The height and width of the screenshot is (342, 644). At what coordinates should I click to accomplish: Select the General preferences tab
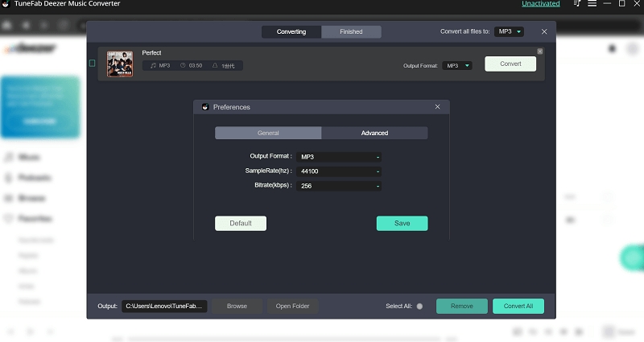(268, 133)
